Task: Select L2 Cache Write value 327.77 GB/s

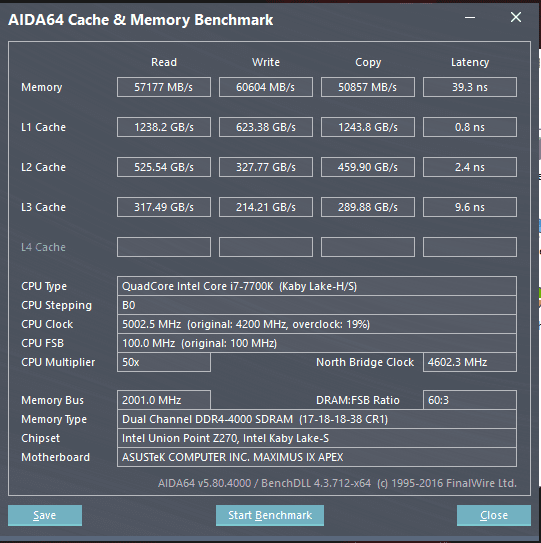Action: point(266,167)
